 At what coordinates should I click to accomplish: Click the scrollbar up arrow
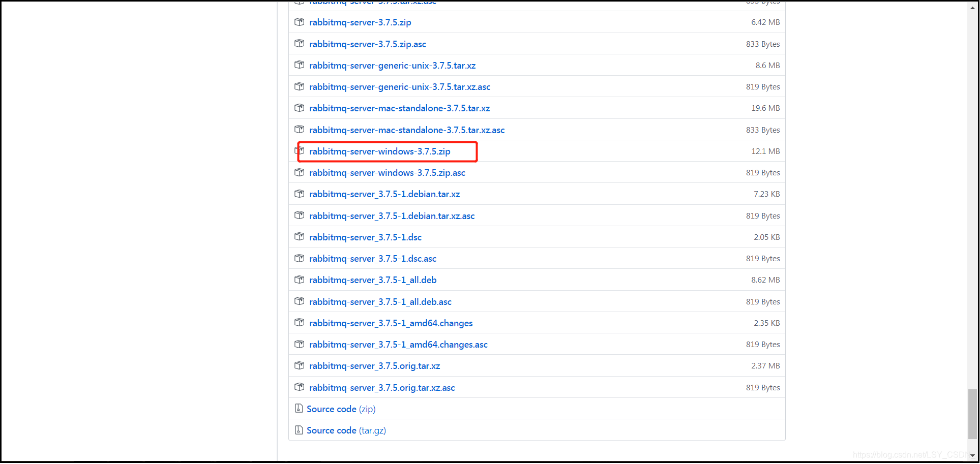[x=972, y=8]
